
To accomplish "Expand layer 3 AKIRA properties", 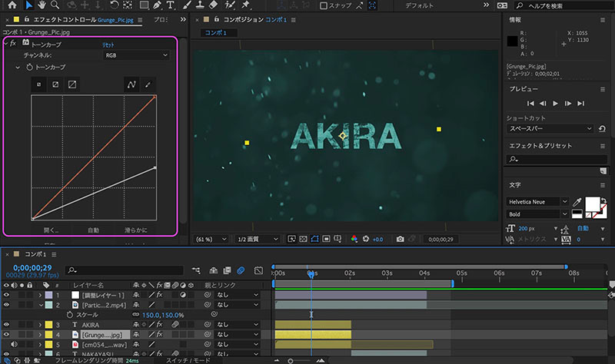I will point(40,324).
